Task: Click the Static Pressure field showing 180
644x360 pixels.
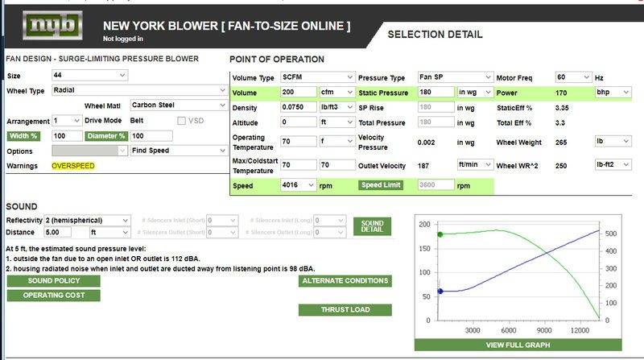Action: [436, 92]
